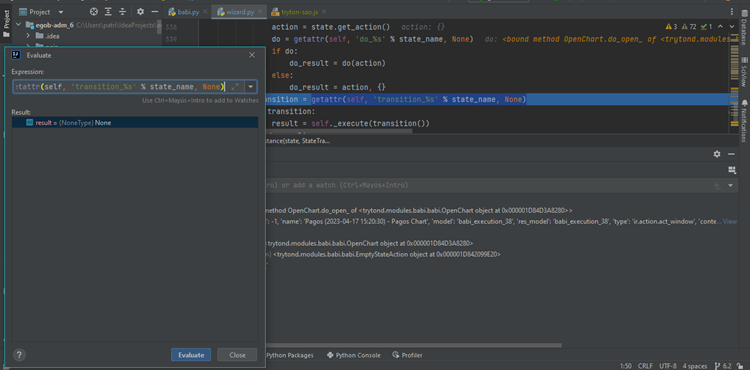Click the evaluate expression or add watch field
The width and height of the screenshot is (750, 370).
pyautogui.click(x=487, y=185)
